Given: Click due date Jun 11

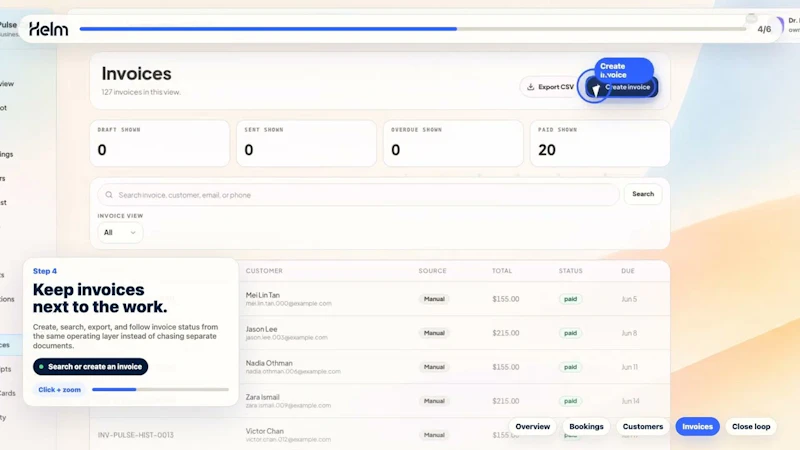Looking at the screenshot, I should [630, 367].
